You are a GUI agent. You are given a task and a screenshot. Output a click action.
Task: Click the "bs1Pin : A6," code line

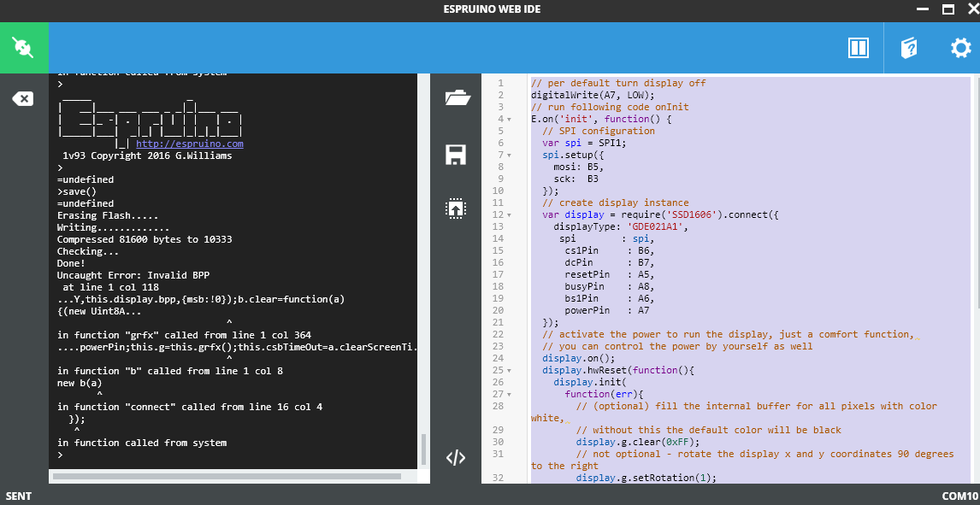tap(609, 297)
